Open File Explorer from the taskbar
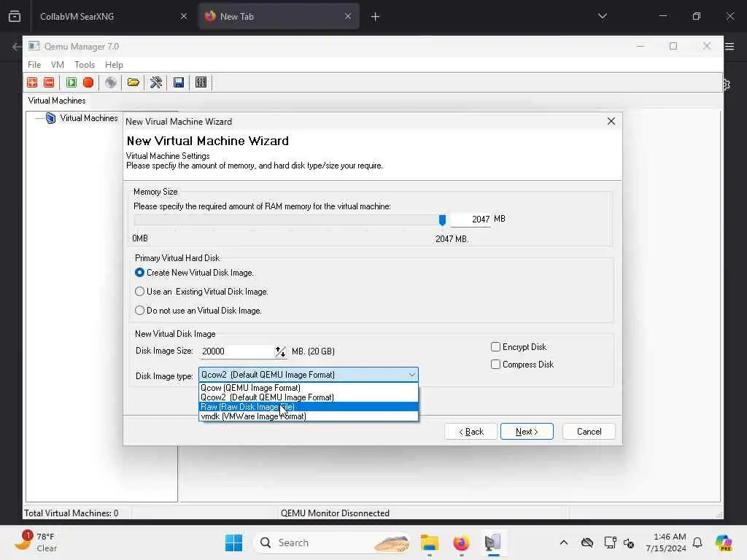This screenshot has height=560, width=747. [429, 542]
